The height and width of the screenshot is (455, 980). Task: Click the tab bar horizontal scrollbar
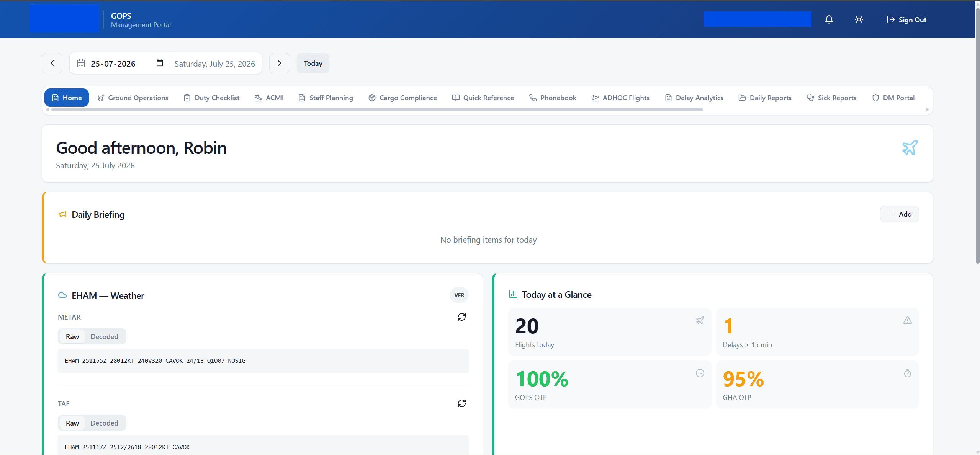(377, 109)
